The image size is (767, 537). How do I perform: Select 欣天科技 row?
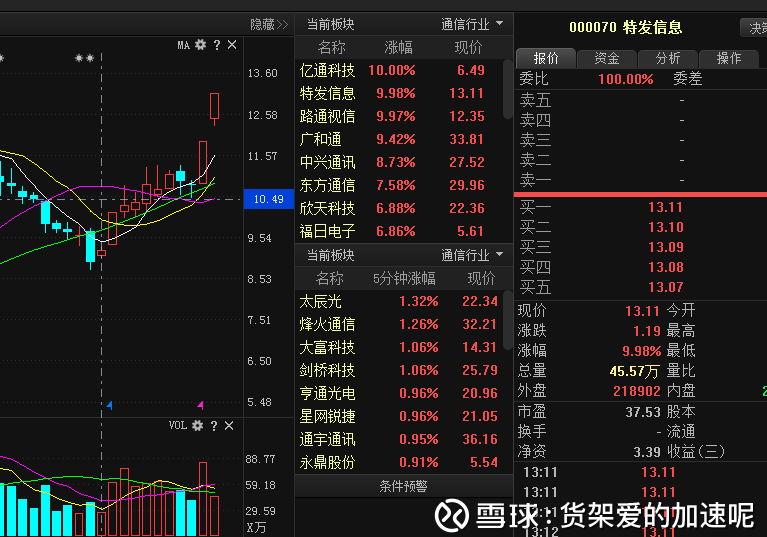point(399,208)
